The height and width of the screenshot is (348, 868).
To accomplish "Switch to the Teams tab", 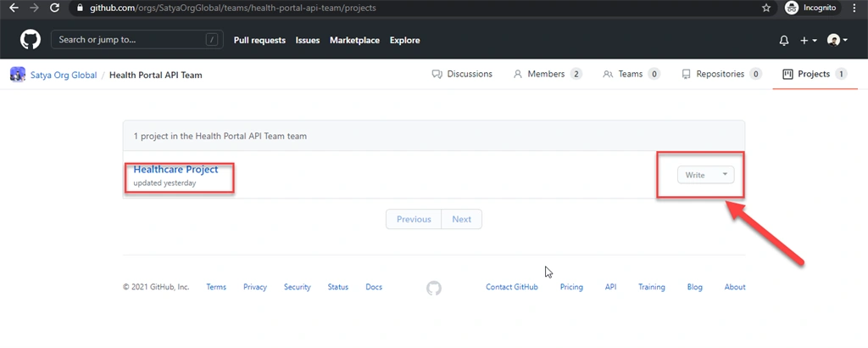I will coord(632,74).
